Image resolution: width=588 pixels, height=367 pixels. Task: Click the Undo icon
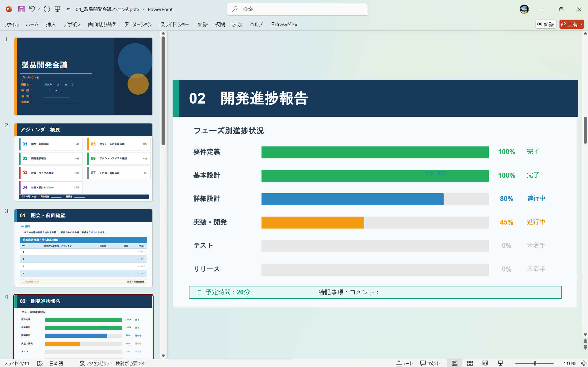32,9
